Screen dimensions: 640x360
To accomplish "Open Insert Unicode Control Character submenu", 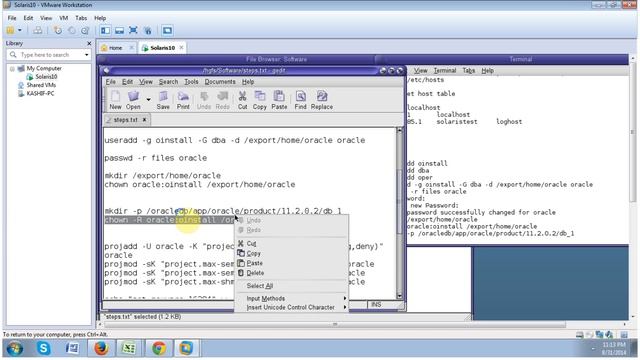I will pyautogui.click(x=291, y=307).
